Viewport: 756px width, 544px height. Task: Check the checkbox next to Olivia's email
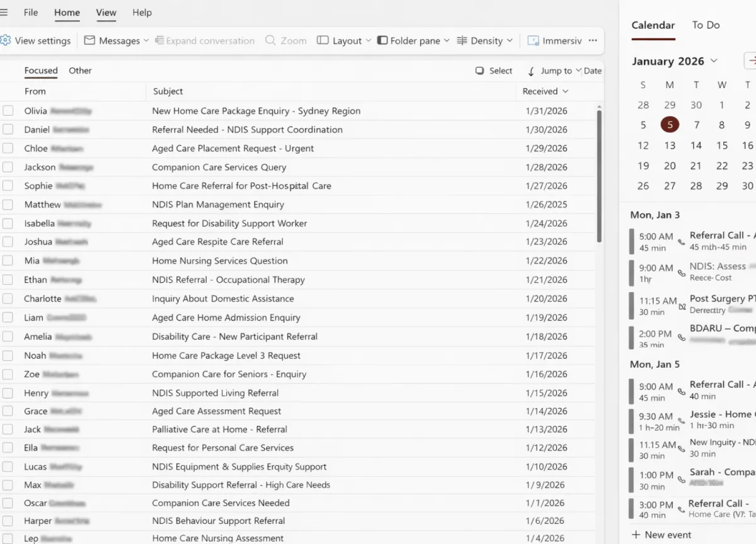click(8, 110)
